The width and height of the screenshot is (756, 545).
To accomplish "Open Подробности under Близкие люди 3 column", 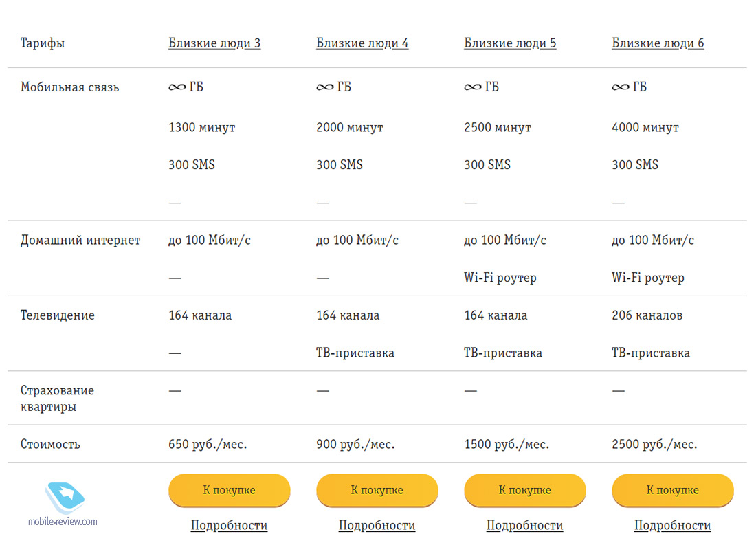I will (229, 525).
